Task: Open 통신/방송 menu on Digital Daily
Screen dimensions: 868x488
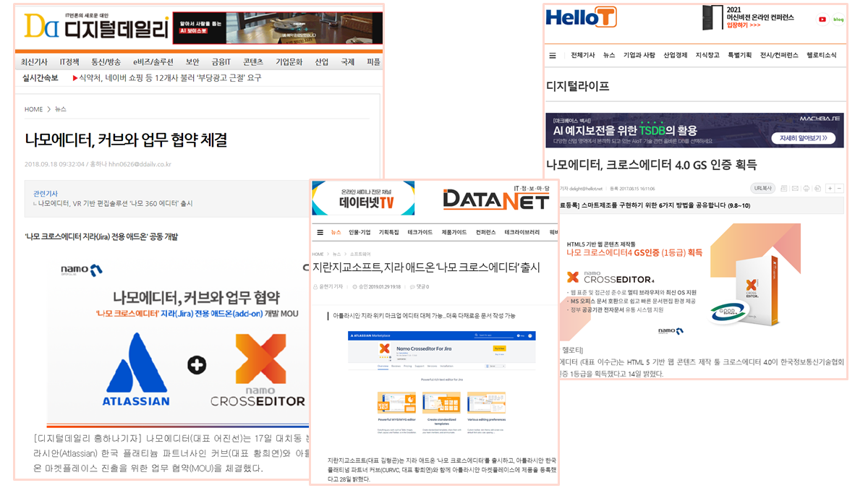Action: 106,62
